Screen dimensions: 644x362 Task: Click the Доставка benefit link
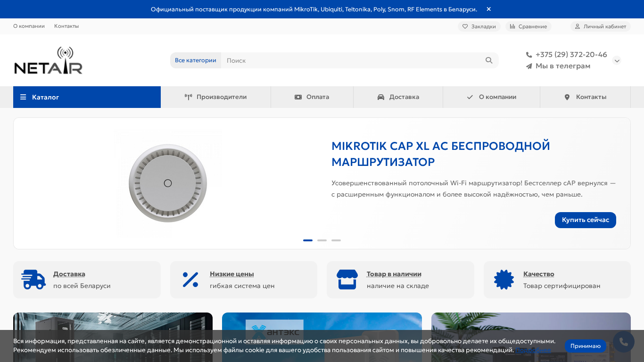tap(69, 274)
